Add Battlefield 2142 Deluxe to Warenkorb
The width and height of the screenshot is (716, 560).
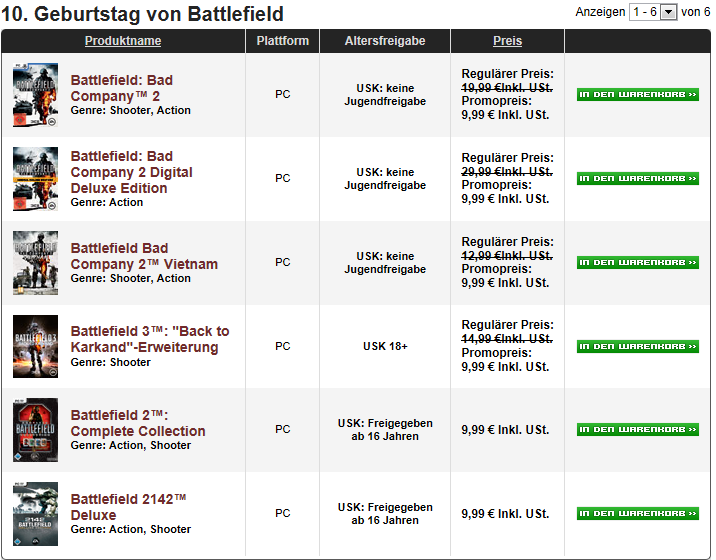click(x=637, y=514)
